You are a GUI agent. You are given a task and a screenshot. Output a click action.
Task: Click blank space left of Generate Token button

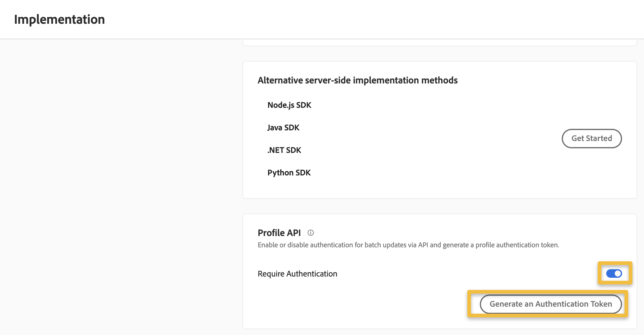(366, 304)
